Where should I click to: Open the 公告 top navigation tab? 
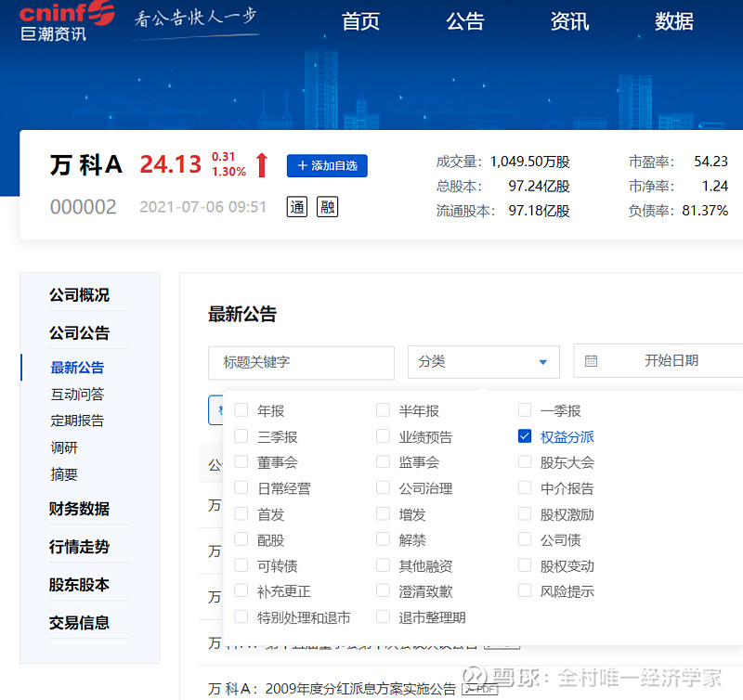465,21
